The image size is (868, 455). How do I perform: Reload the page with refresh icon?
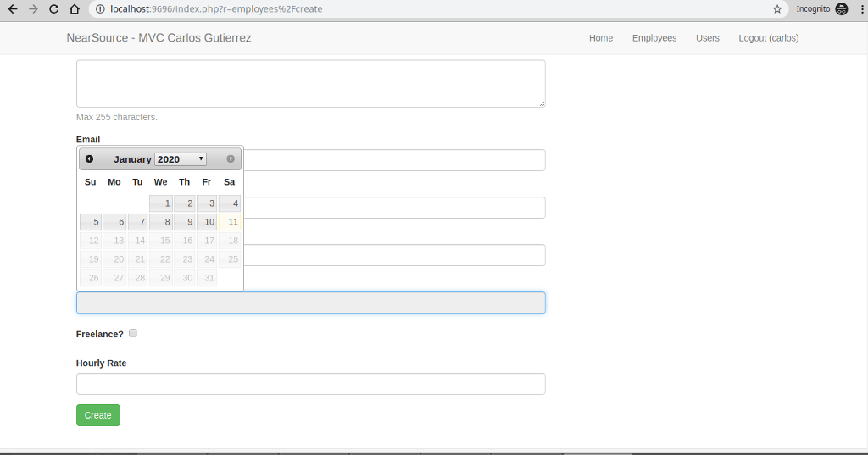[x=53, y=8]
